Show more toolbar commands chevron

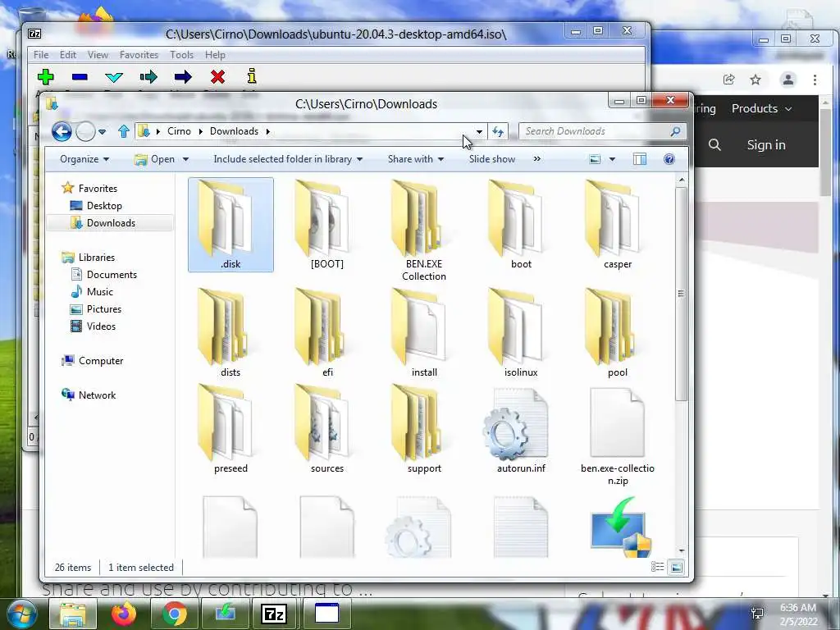[536, 159]
